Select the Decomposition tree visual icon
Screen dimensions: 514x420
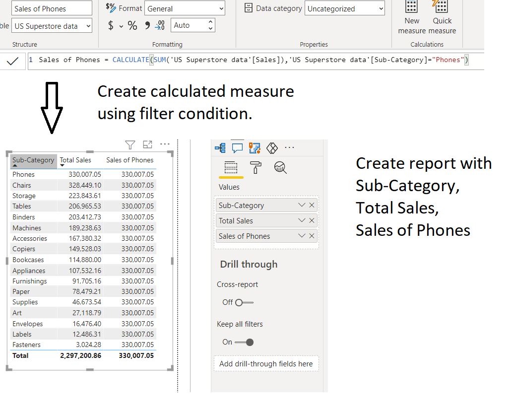pos(220,148)
